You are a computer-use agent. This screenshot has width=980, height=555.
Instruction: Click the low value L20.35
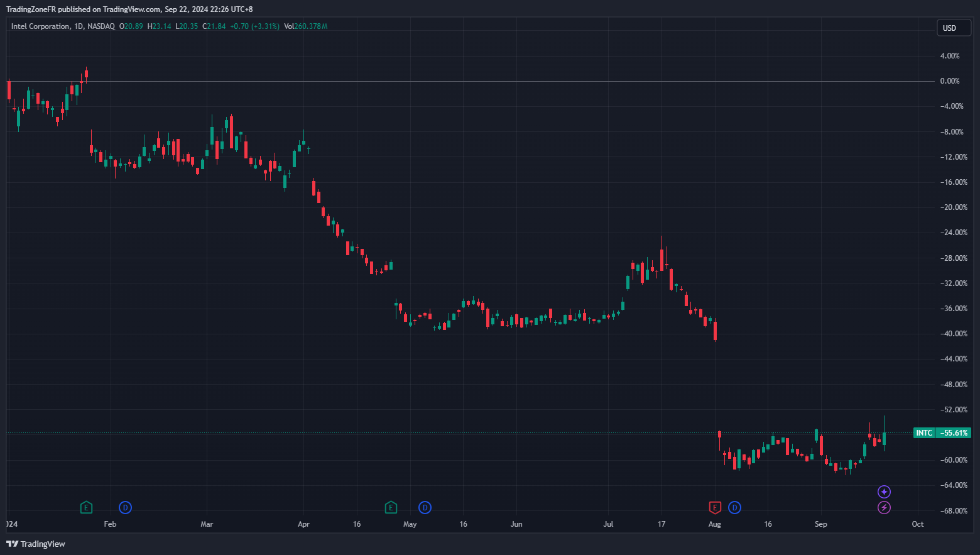tap(187, 26)
